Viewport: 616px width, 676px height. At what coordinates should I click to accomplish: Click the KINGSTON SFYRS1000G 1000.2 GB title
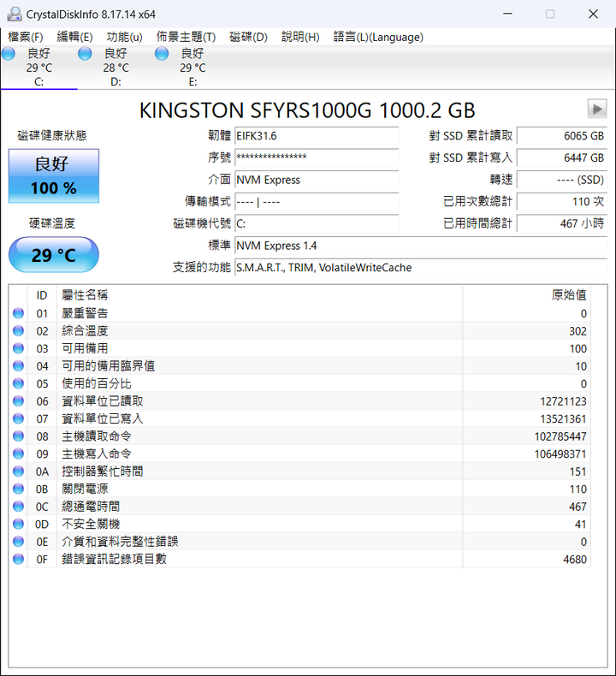coord(307,110)
